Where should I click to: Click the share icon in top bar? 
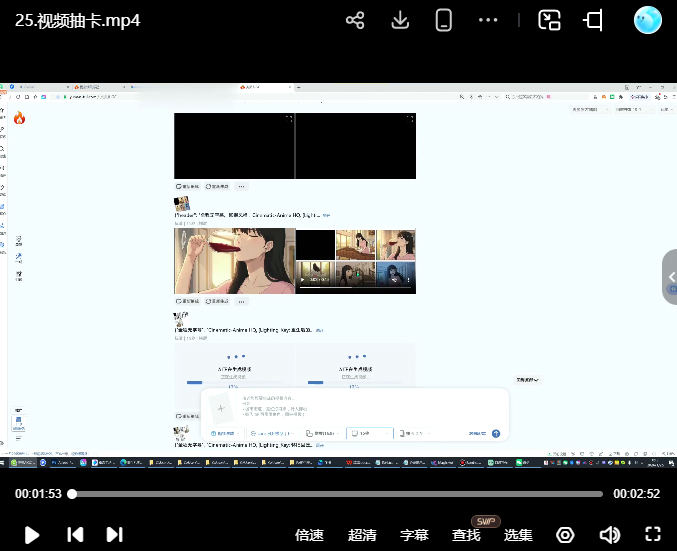(x=355, y=21)
